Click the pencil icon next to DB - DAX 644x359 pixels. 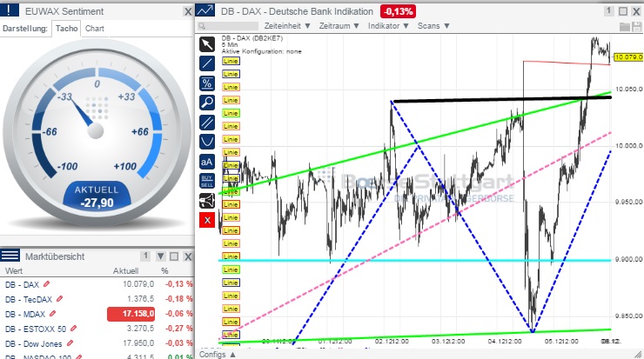46,284
